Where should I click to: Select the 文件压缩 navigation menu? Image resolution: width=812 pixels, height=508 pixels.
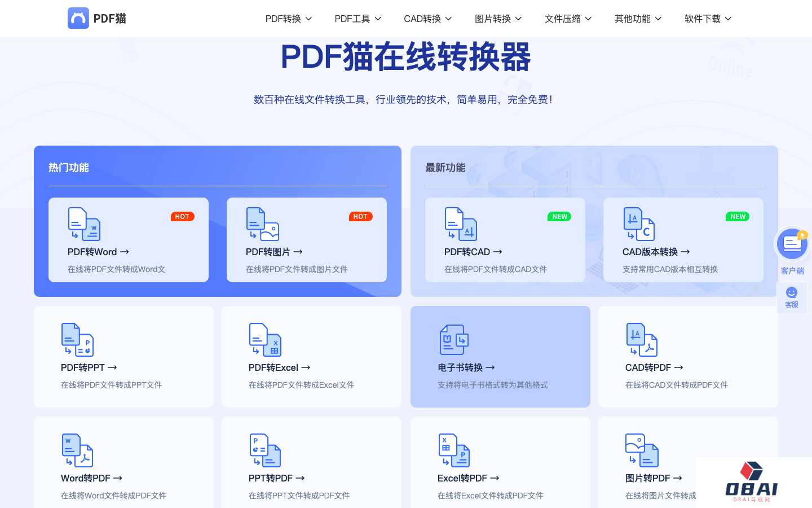pos(567,18)
